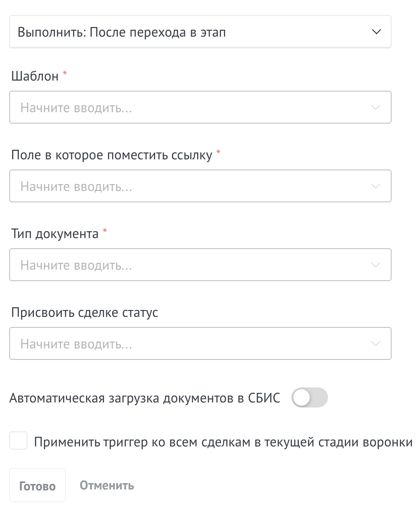Click the 'Поле в которое поместить ссылку' label

point(112,155)
